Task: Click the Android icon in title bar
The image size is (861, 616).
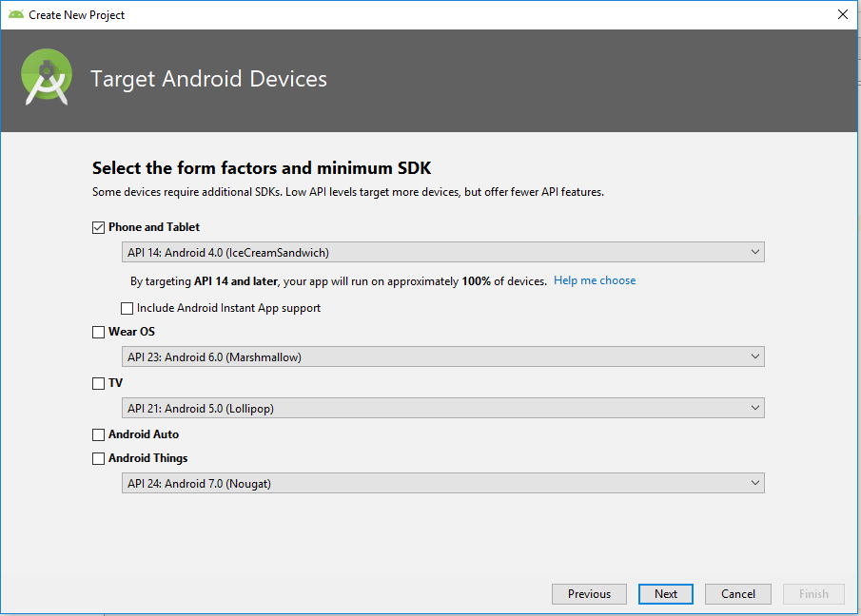Action: pyautogui.click(x=16, y=15)
